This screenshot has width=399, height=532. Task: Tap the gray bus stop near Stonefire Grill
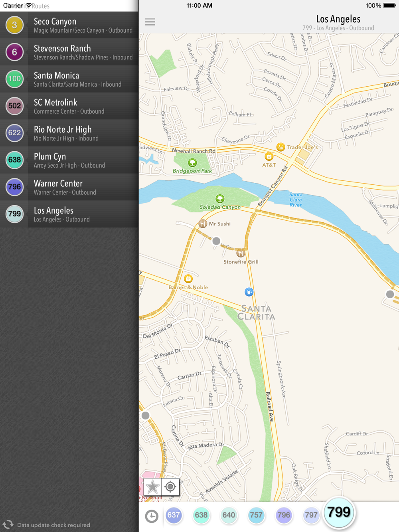pos(216,241)
